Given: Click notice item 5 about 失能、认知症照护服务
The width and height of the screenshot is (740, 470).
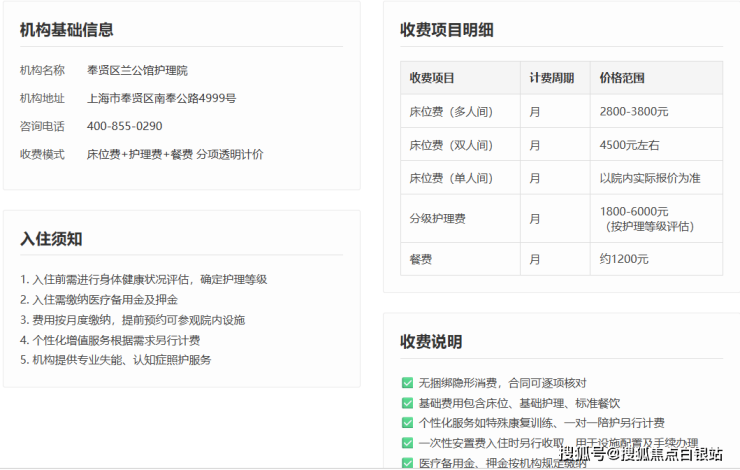Looking at the screenshot, I should 116,360.
